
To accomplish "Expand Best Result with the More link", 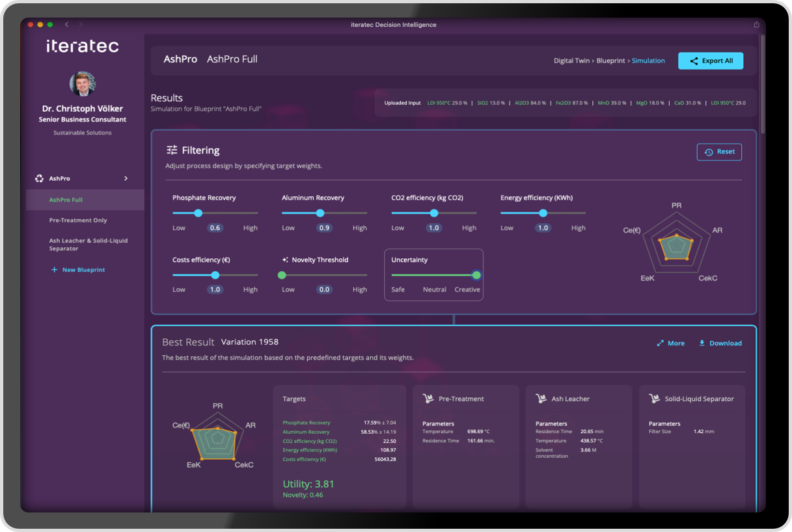I will [670, 343].
